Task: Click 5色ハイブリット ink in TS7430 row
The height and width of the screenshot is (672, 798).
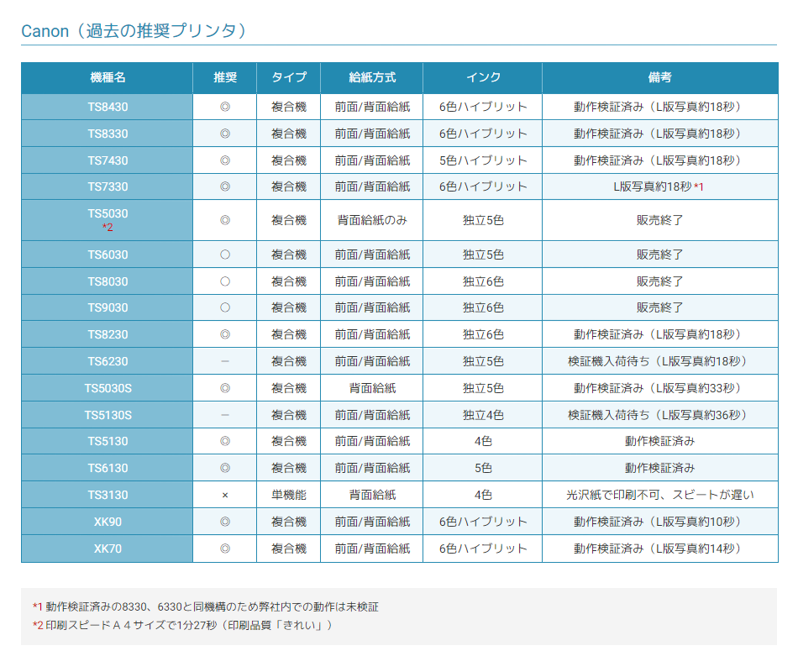Action: (483, 160)
